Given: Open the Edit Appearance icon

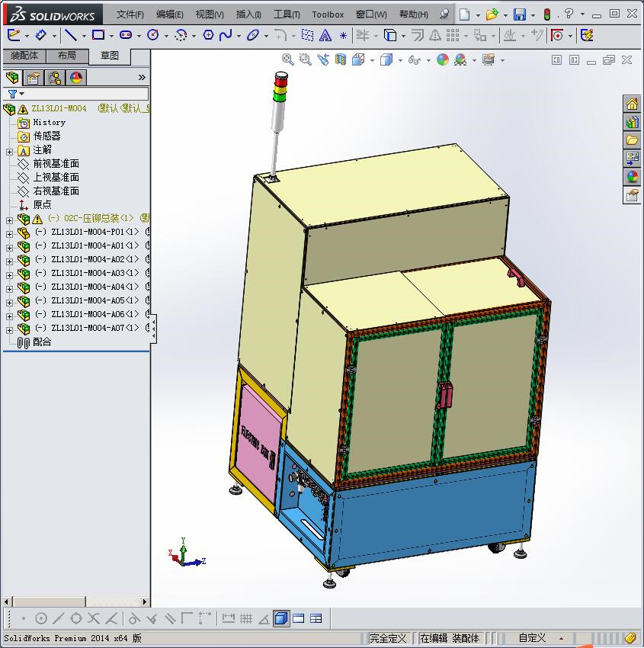Looking at the screenshot, I should point(442,60).
